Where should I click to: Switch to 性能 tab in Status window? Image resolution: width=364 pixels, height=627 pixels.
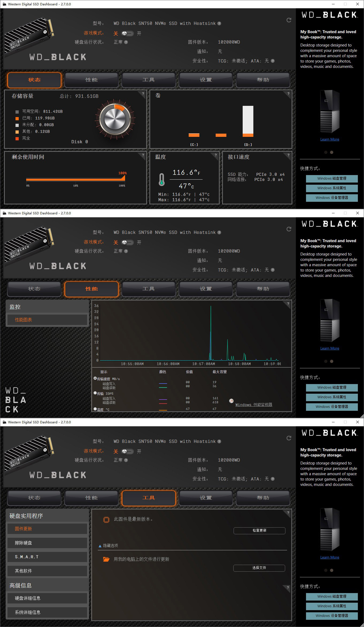(91, 80)
